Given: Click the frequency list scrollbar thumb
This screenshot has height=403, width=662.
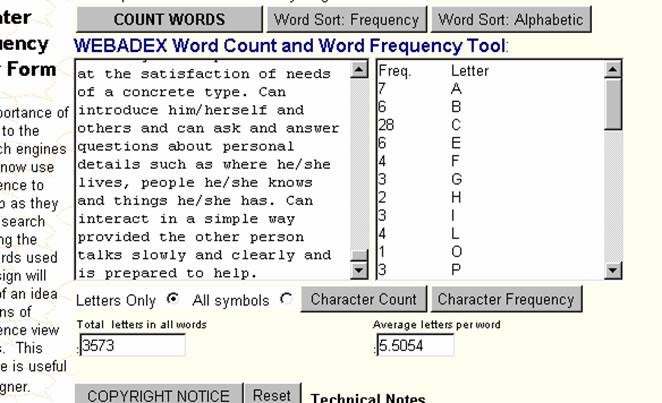Looking at the screenshot, I should coord(613,104).
